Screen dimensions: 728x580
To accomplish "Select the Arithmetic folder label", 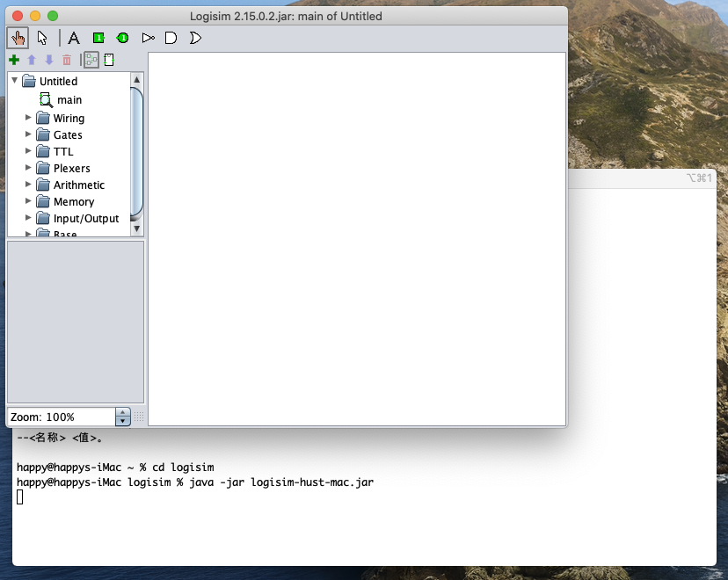I will (79, 185).
